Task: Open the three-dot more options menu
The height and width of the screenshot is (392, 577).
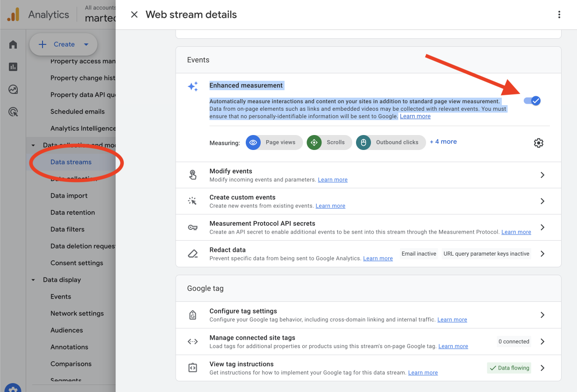Action: pos(559,14)
